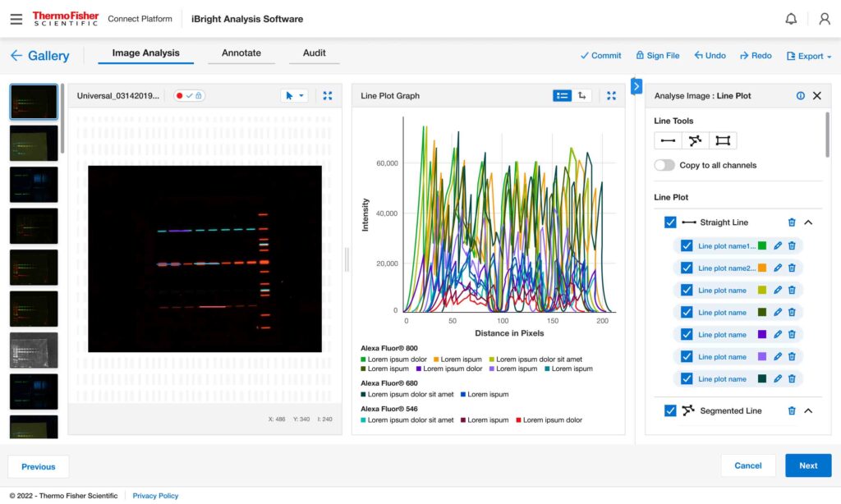Uncheck checkbox of dark olive swatch line plot
The image size is (841, 504).
pos(687,312)
